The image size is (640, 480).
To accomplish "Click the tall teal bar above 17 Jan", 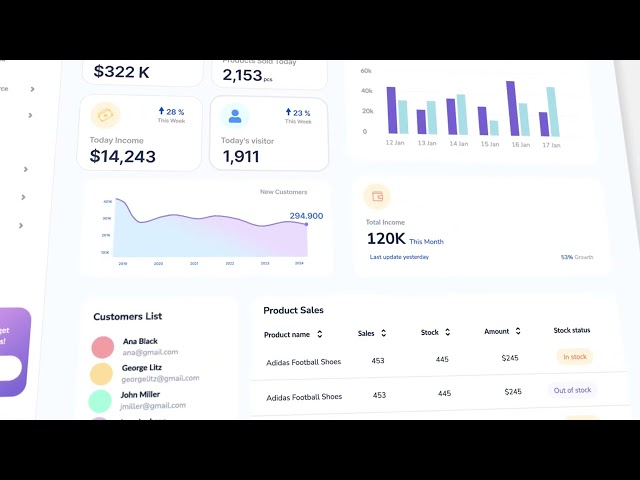I will (553, 111).
